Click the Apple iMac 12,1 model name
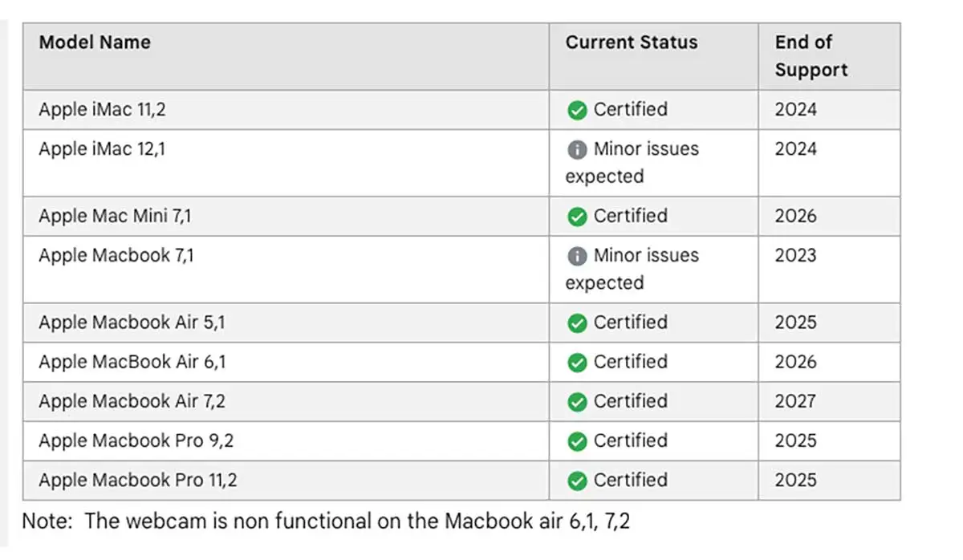 102,148
